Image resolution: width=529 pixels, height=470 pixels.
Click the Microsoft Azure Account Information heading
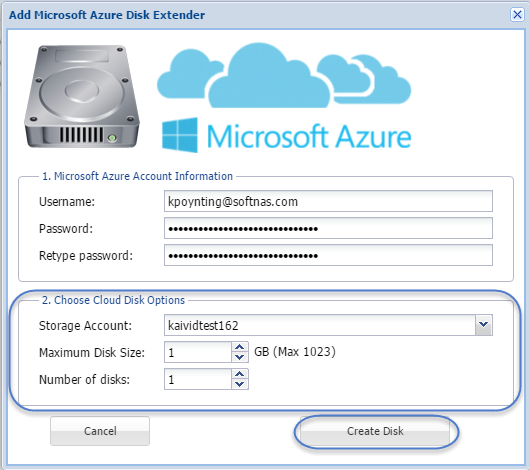pos(137,176)
